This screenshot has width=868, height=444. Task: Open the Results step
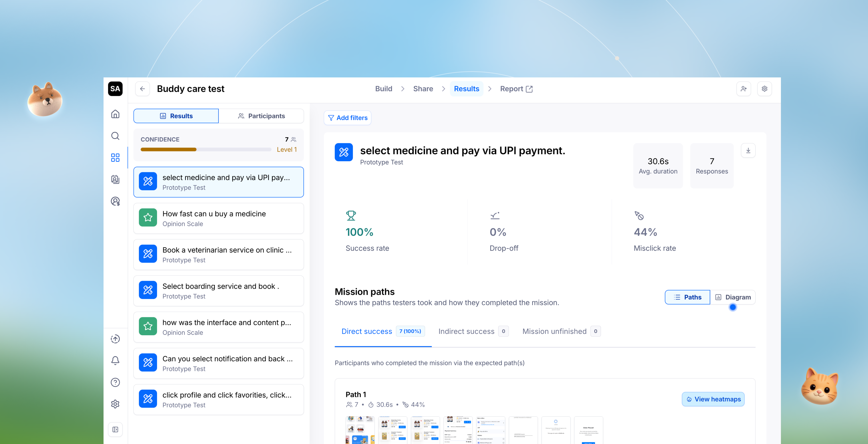point(466,89)
